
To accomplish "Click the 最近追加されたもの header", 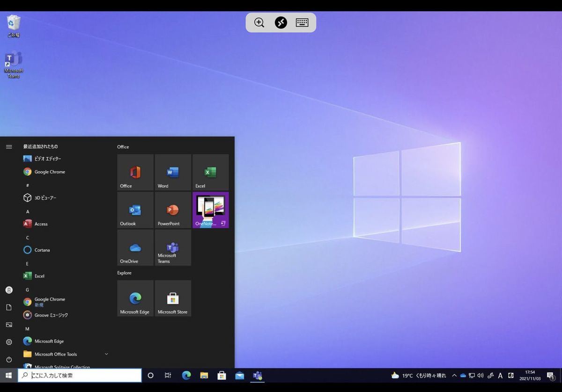I will [x=41, y=146].
